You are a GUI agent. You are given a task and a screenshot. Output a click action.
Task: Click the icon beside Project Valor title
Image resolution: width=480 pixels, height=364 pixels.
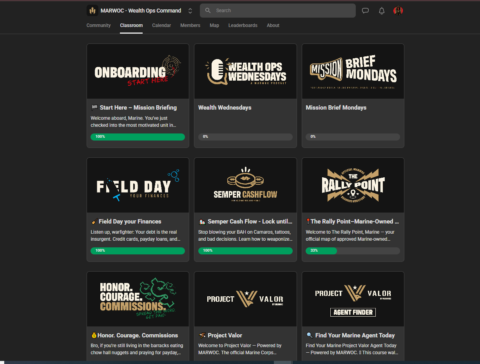[x=202, y=335]
